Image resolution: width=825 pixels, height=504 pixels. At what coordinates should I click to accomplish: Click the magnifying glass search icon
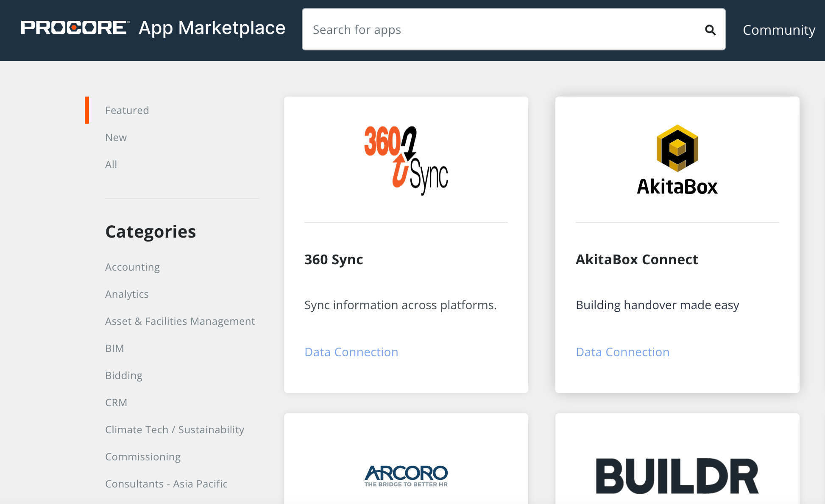711,30
